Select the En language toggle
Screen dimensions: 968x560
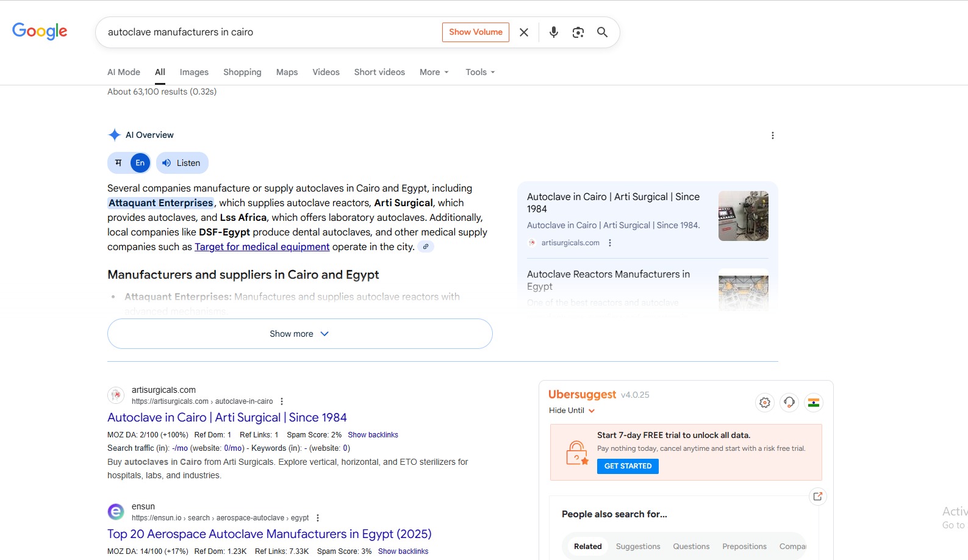[x=140, y=163]
